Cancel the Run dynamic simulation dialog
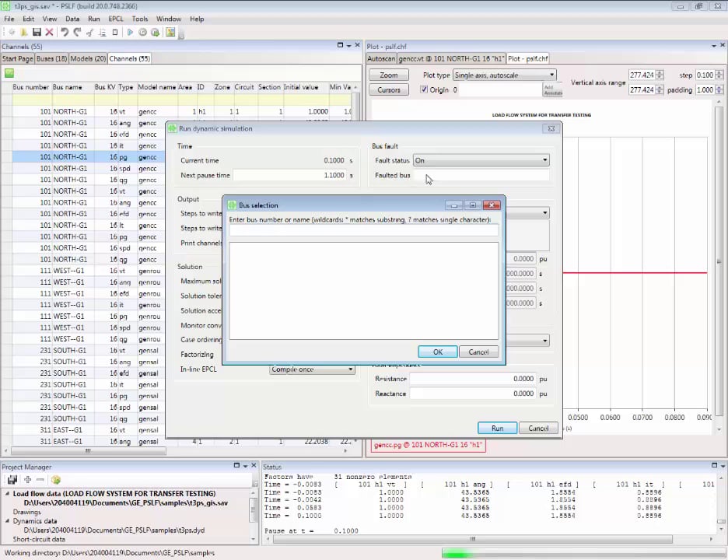Viewport: 728px width, 560px height. point(538,428)
